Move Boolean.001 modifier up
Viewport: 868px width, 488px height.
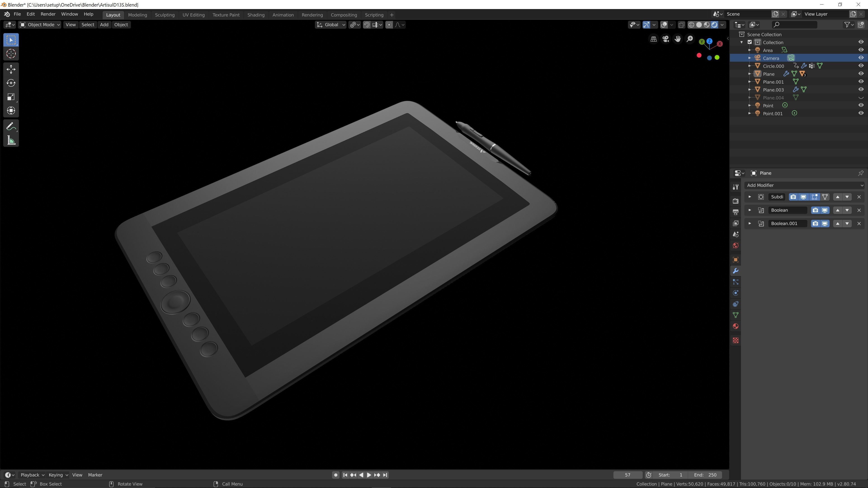click(x=838, y=224)
